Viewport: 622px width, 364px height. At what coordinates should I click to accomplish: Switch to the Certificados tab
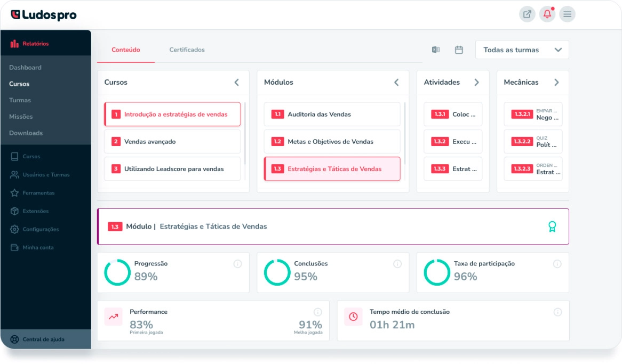(187, 50)
